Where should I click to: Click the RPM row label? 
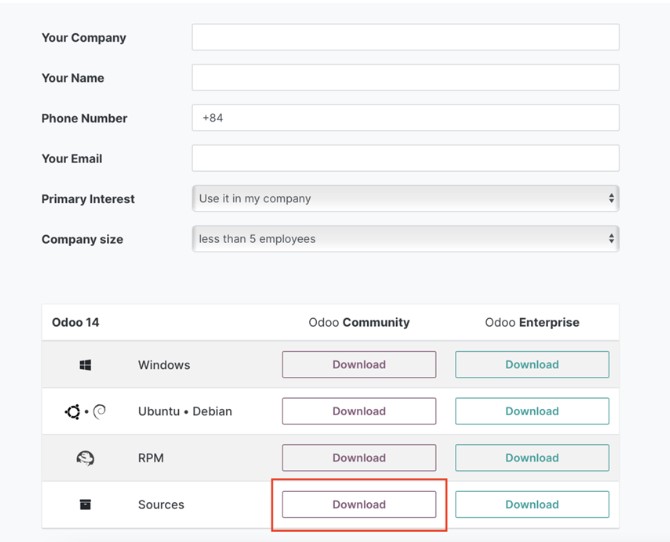tap(151, 458)
